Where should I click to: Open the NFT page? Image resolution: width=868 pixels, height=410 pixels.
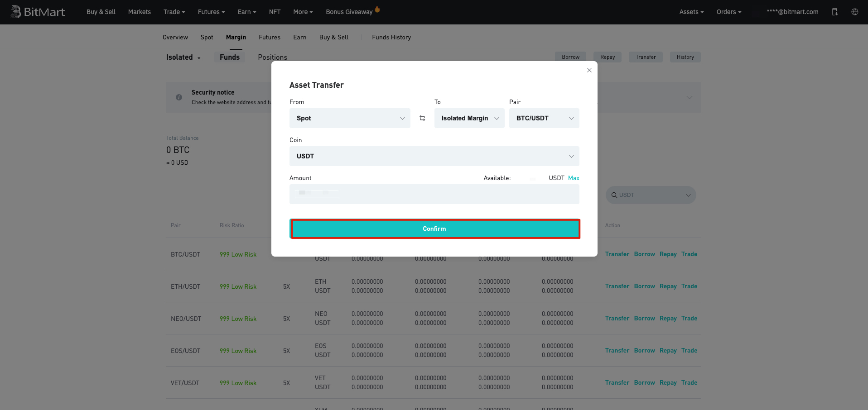point(275,12)
